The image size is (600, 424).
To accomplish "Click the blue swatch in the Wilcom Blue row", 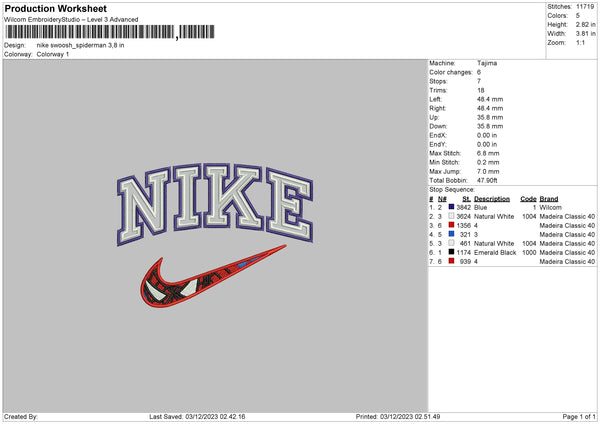I will coord(452,207).
